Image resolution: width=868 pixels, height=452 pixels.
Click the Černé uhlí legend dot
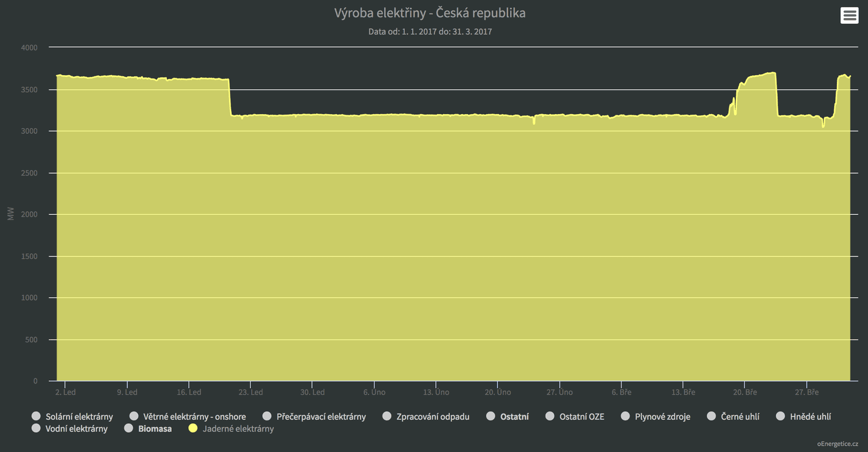[x=711, y=416]
